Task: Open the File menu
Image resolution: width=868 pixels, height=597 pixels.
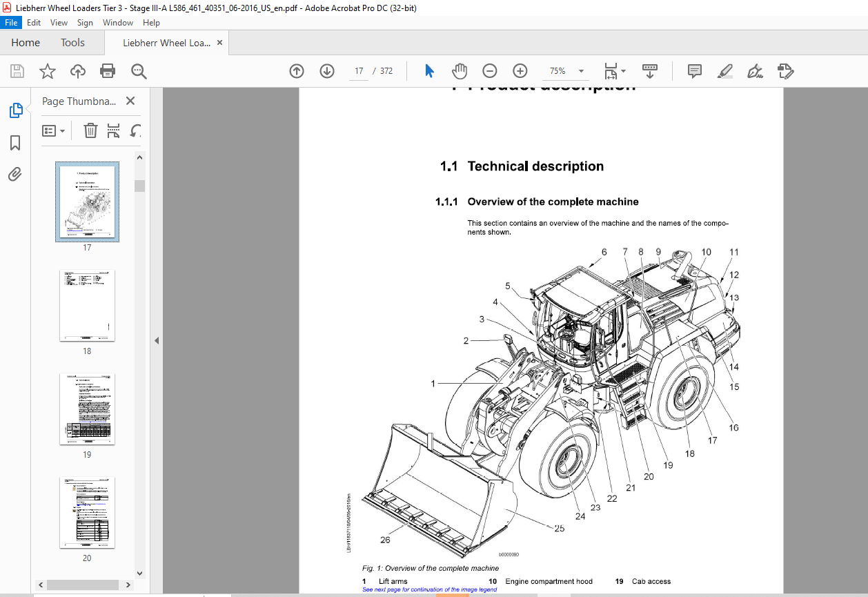Action: 12,23
